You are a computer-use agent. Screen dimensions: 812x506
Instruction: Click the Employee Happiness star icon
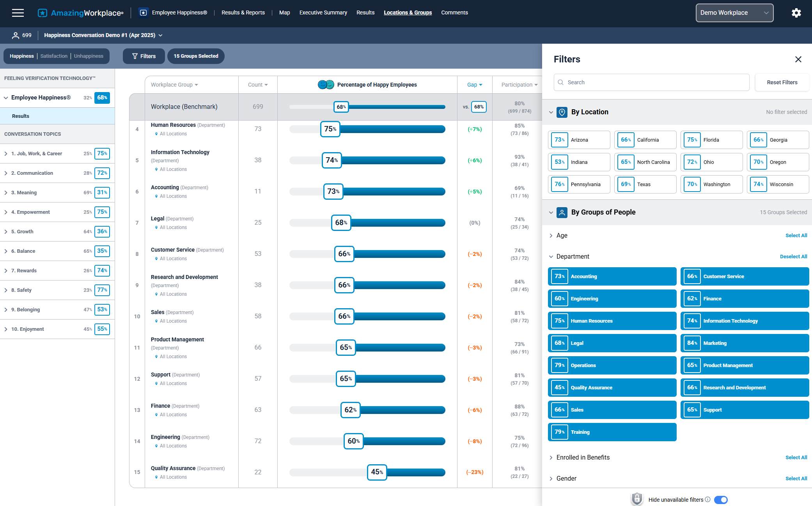(x=144, y=13)
